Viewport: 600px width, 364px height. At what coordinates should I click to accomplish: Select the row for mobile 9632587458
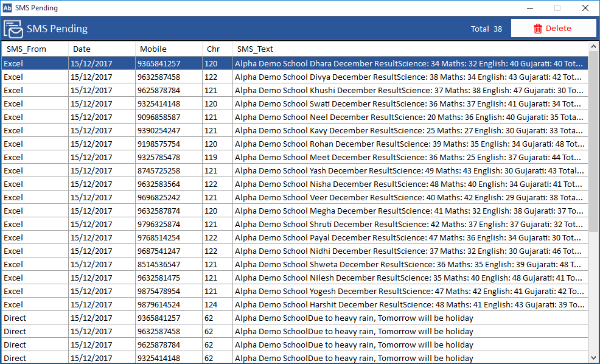pos(159,77)
